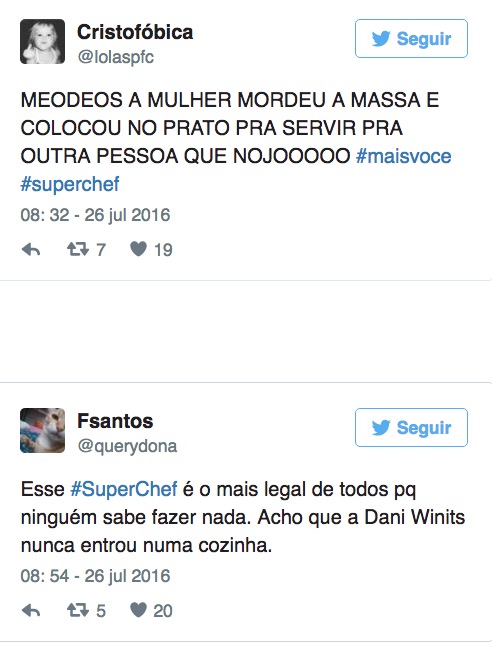The height and width of the screenshot is (656, 492).
Task: Retweet the Fsantos tweet
Action: tap(78, 610)
